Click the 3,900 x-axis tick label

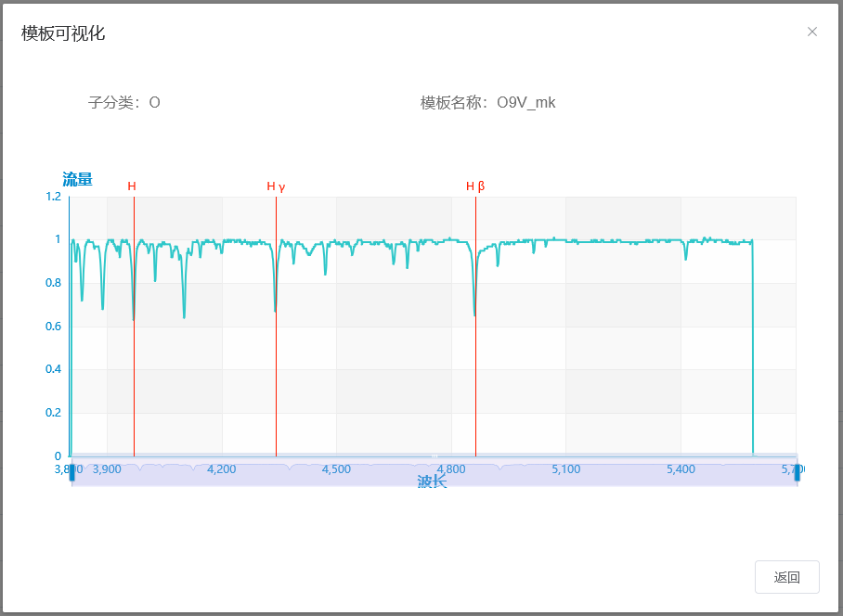(x=107, y=469)
